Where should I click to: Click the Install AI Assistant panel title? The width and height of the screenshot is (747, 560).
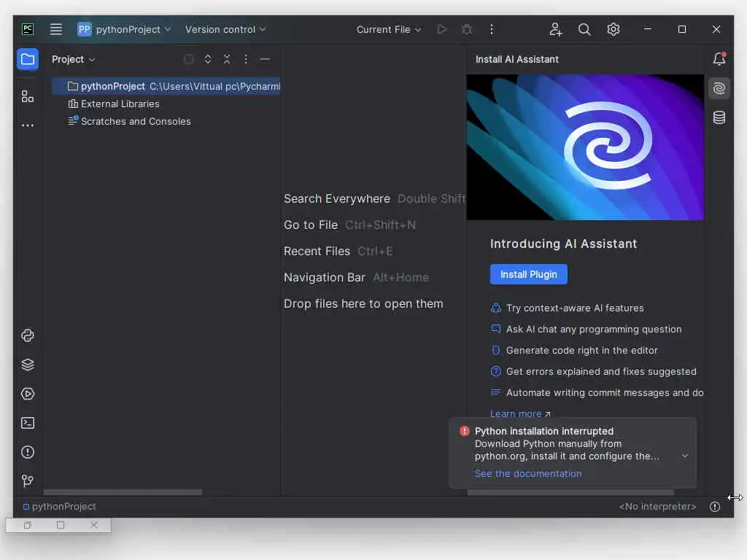pyautogui.click(x=517, y=60)
